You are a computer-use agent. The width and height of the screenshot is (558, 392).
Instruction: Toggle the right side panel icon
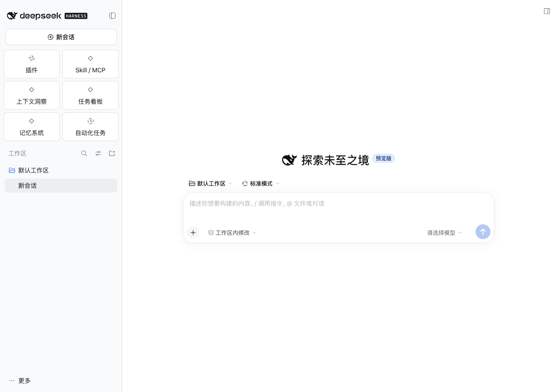[547, 11]
